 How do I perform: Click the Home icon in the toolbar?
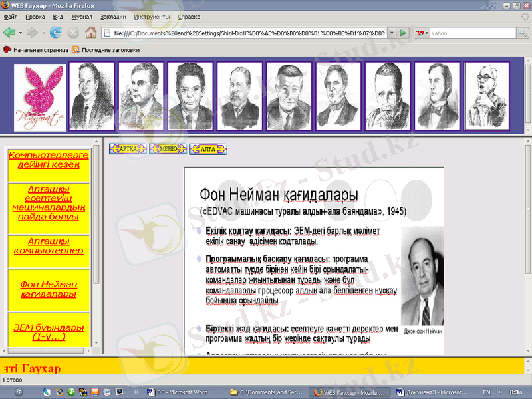(x=90, y=32)
